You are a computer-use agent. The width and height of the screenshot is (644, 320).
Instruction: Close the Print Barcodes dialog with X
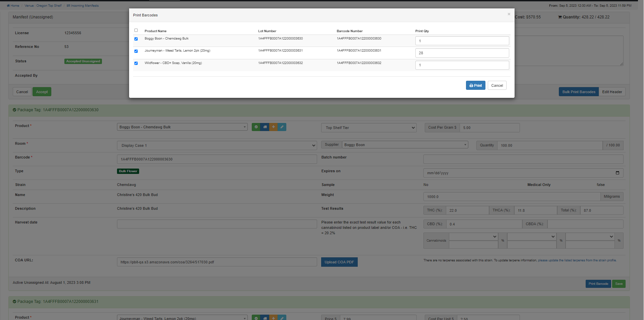coord(509,14)
